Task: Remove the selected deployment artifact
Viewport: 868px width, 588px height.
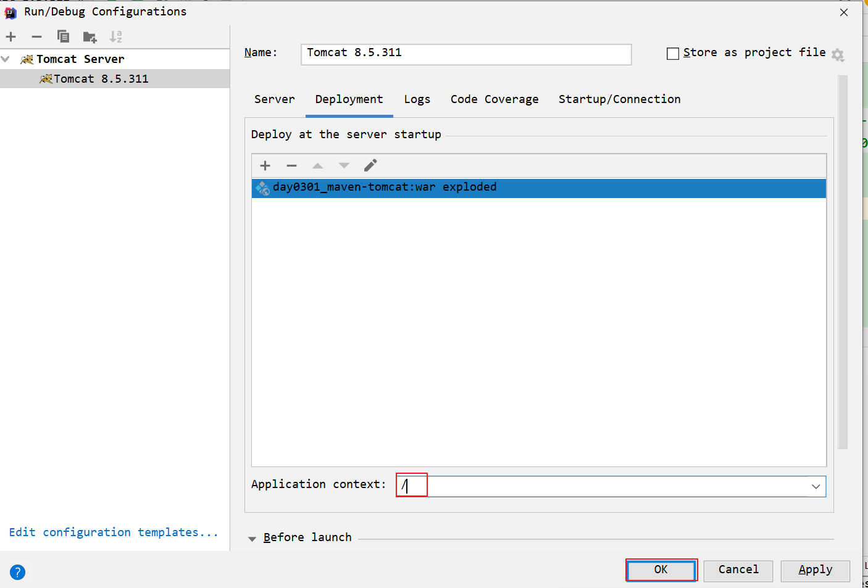Action: tap(291, 165)
